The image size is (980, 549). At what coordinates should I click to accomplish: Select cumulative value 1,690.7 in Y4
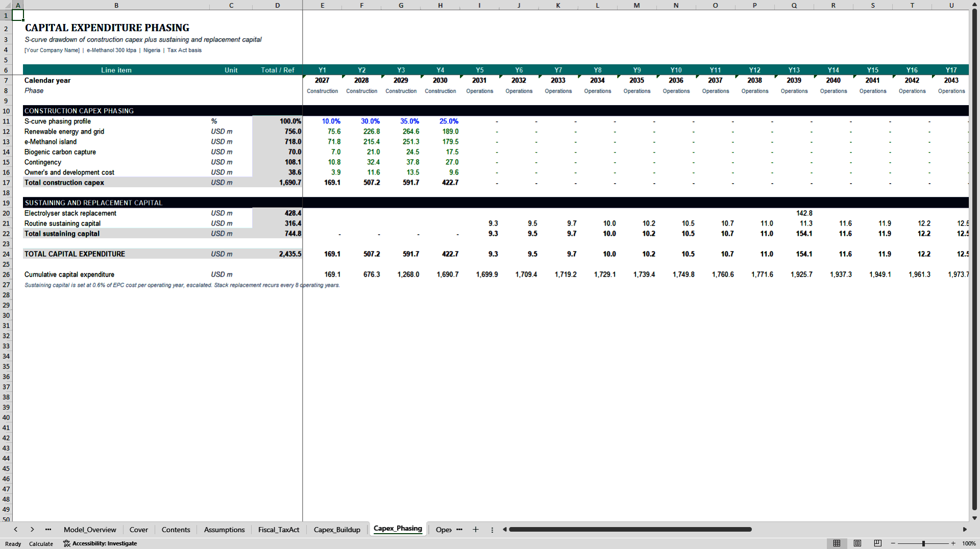coord(440,274)
